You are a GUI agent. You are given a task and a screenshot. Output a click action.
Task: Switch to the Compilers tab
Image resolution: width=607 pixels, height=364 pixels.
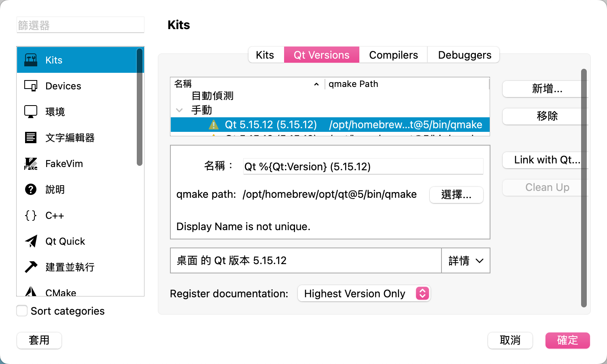[393, 55]
